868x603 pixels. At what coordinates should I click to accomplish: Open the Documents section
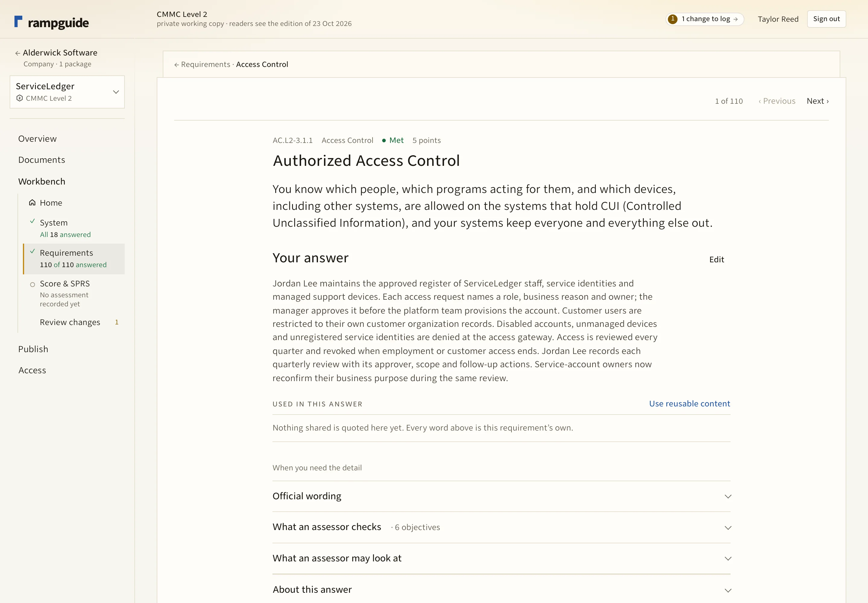tap(42, 160)
